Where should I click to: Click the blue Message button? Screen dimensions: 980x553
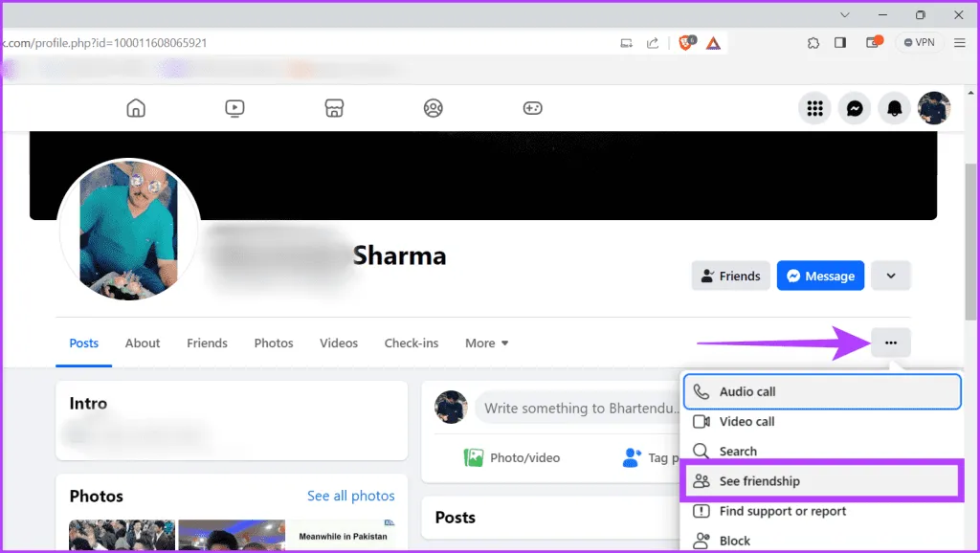[820, 276]
